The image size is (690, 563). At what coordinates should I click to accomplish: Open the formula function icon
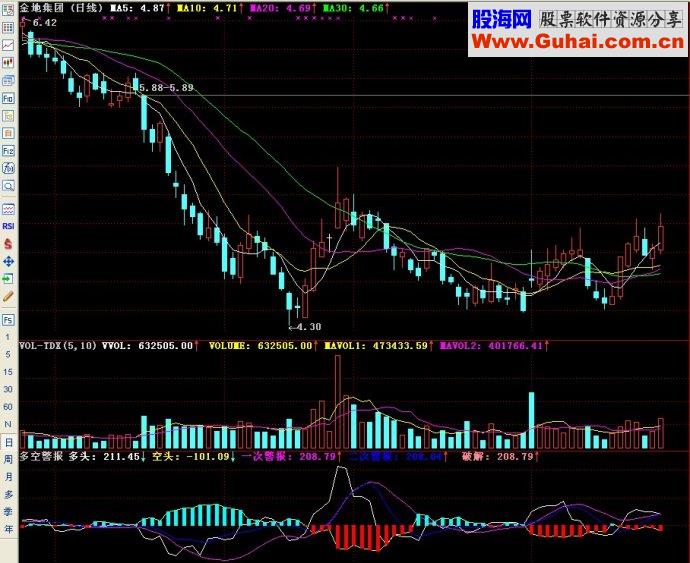coord(8,168)
